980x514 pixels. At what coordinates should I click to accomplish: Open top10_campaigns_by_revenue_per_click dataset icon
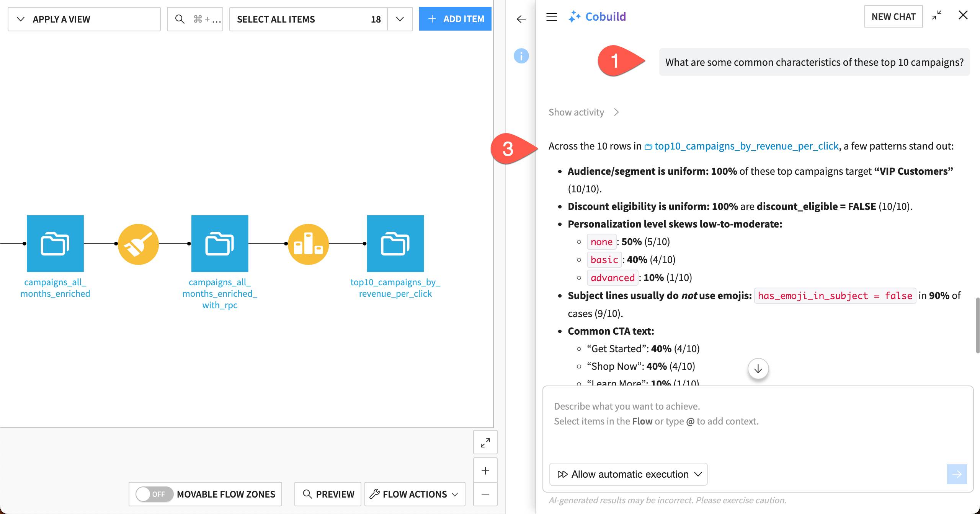click(x=395, y=243)
